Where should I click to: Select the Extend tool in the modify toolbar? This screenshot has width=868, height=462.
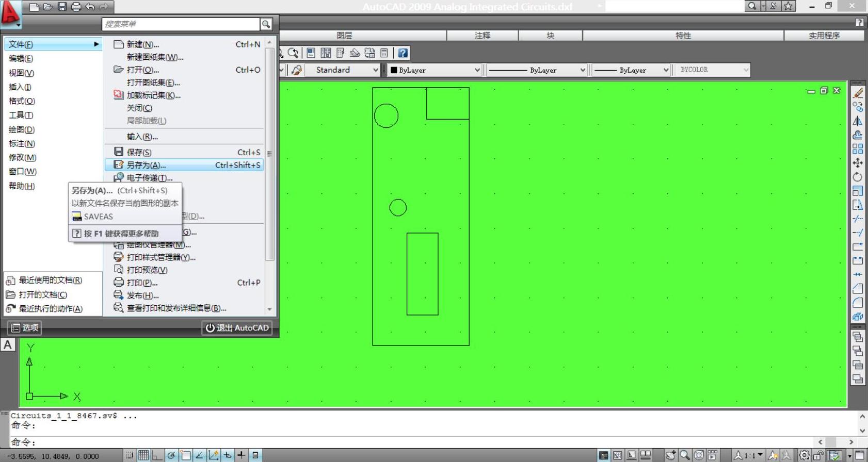(x=858, y=233)
